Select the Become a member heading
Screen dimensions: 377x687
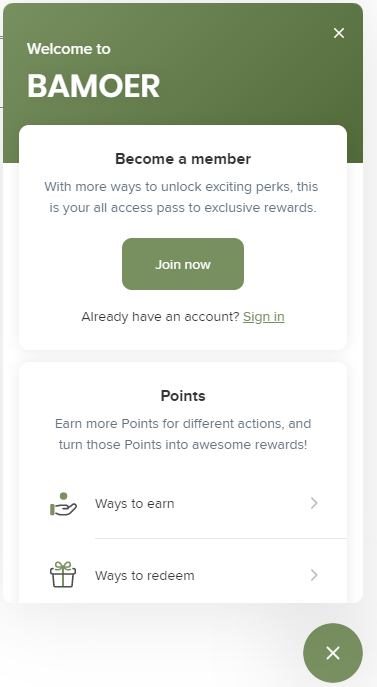(183, 159)
